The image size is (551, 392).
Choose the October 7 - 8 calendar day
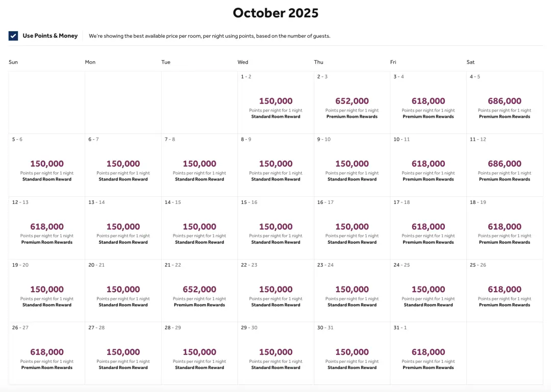[199, 165]
